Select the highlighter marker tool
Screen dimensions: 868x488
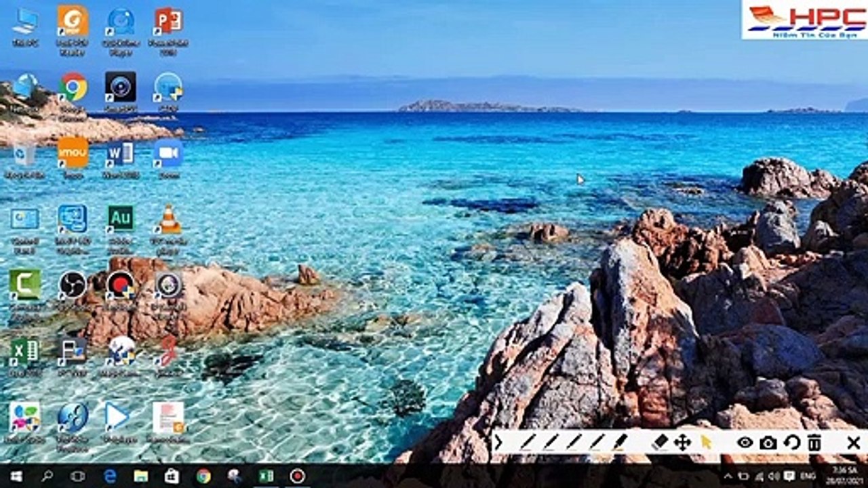click(620, 443)
